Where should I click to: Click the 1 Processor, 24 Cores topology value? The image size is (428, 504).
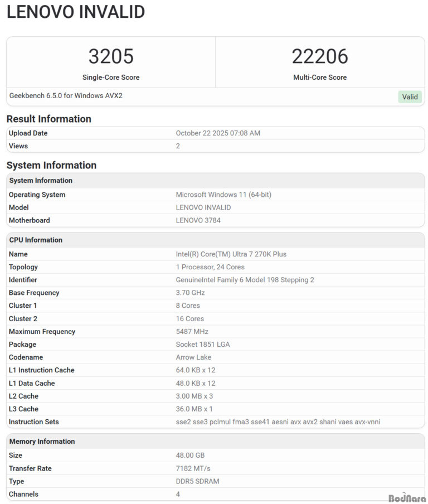pos(210,267)
